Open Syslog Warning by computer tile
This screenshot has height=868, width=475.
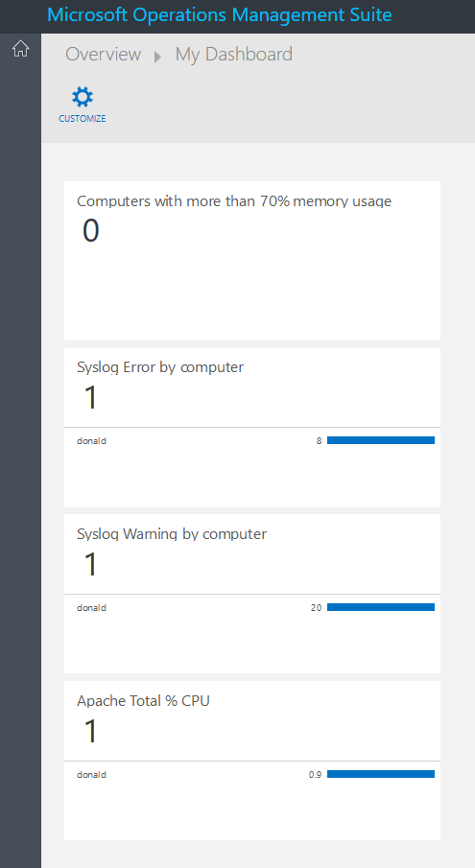[x=252, y=594]
